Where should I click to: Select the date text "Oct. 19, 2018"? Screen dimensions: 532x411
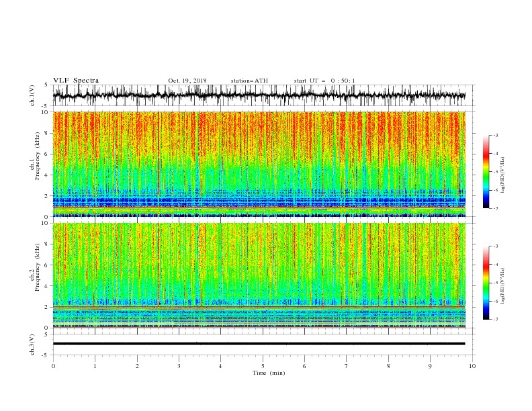pyautogui.click(x=187, y=81)
